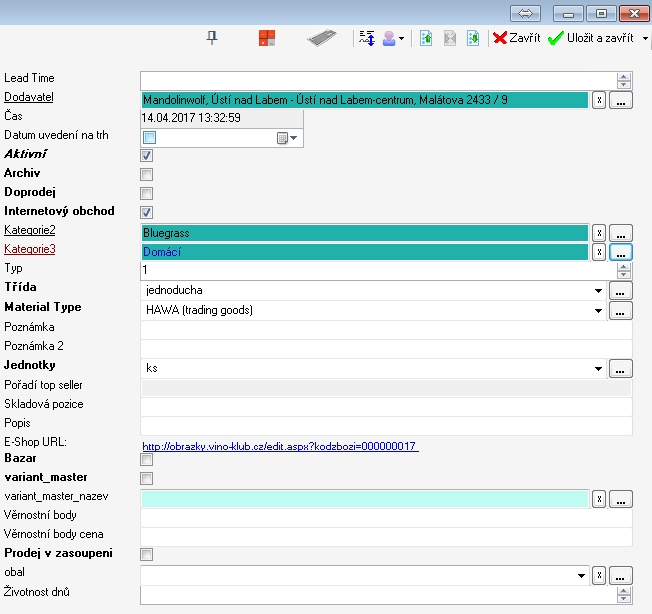
Task: Increase the Lead Time value
Action: coord(623,76)
